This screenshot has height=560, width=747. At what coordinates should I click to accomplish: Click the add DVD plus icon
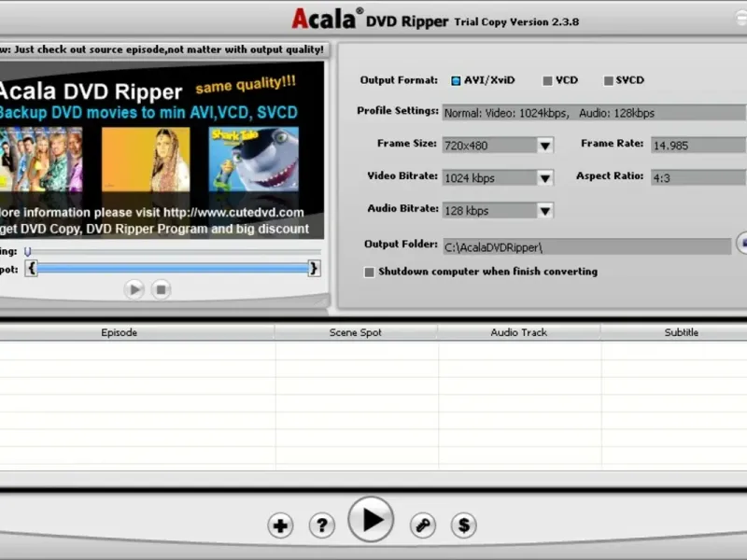tap(280, 525)
